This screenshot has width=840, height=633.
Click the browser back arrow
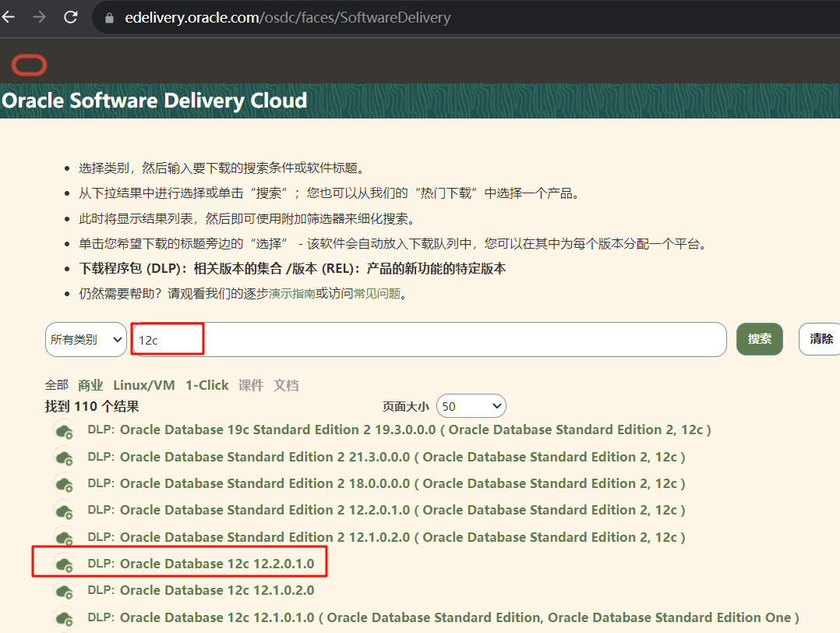pos(9,16)
